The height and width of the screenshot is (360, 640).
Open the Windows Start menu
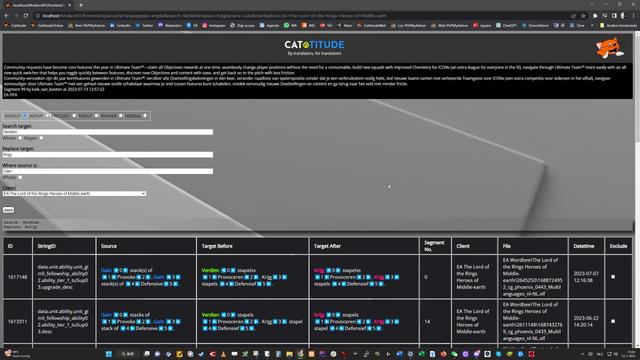[109, 354]
